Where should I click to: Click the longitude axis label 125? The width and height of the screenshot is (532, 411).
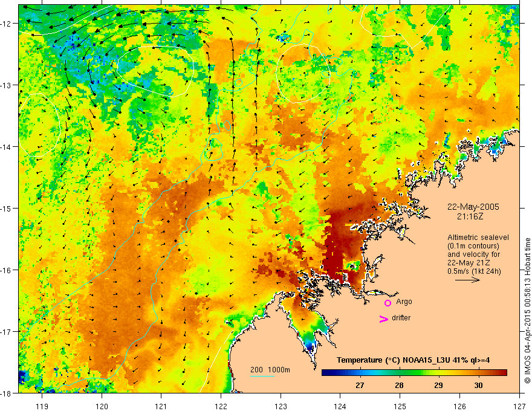point(400,406)
